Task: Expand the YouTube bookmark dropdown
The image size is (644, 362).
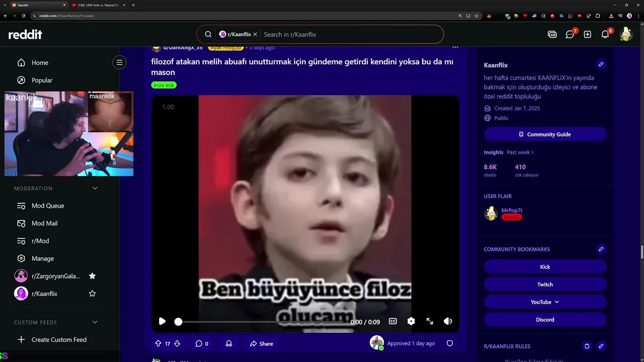Action: [545, 302]
